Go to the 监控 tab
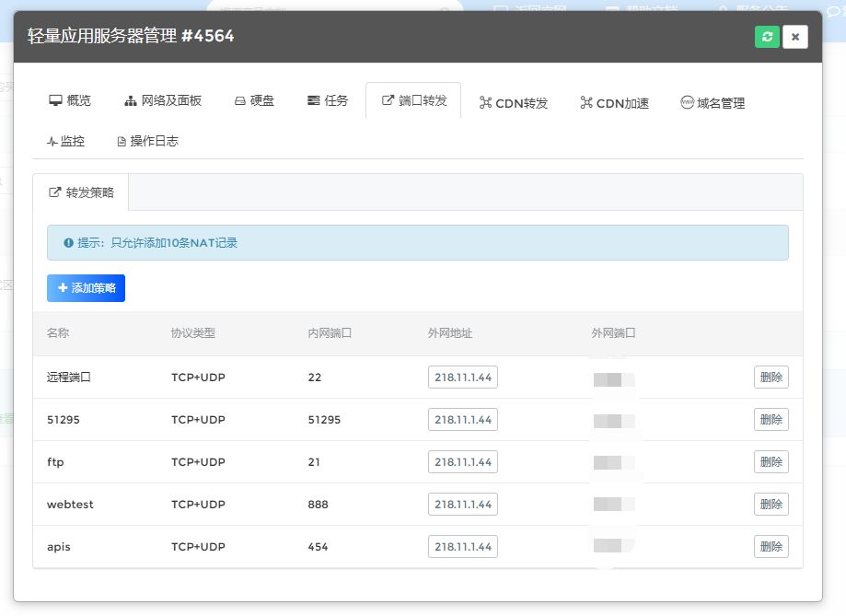The width and height of the screenshot is (846, 616). click(65, 142)
